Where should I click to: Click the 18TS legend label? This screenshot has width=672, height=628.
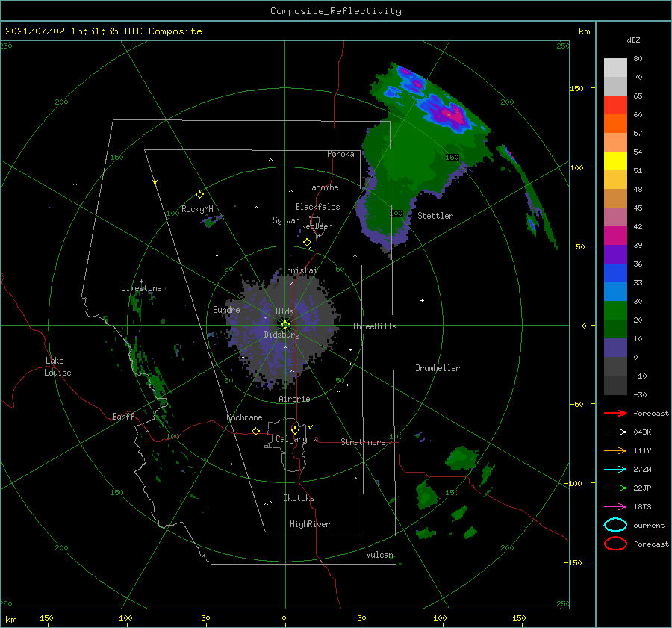642,507
